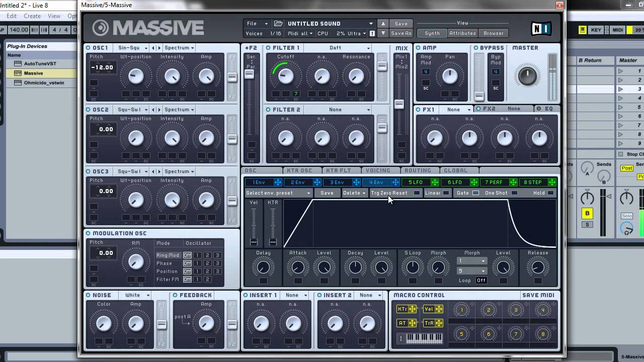Click the TrR macro drag handle
Viewport: 644px width, 362px height.
[439, 323]
